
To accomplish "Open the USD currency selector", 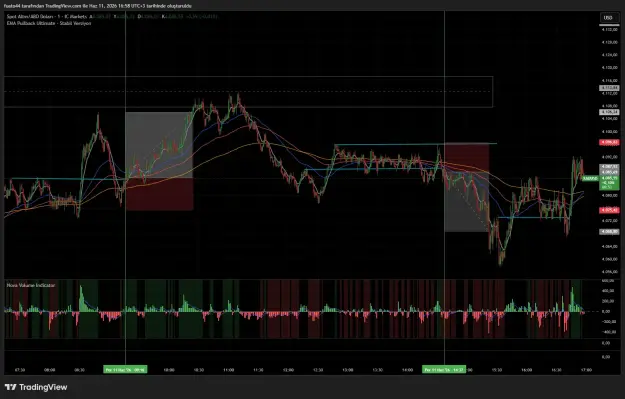I will [x=608, y=18].
